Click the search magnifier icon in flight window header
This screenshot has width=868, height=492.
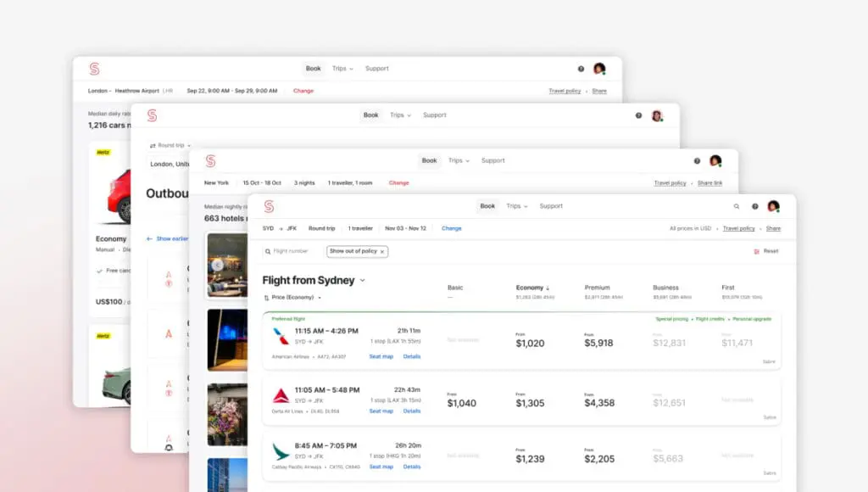pos(736,206)
